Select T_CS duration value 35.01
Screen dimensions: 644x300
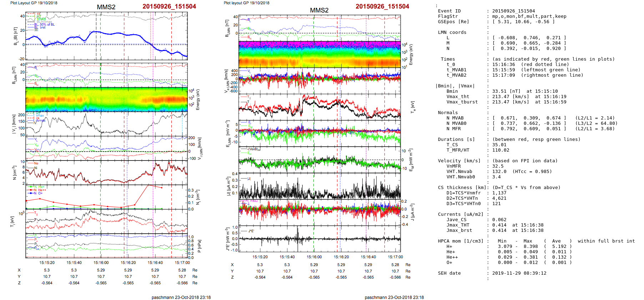499,145
